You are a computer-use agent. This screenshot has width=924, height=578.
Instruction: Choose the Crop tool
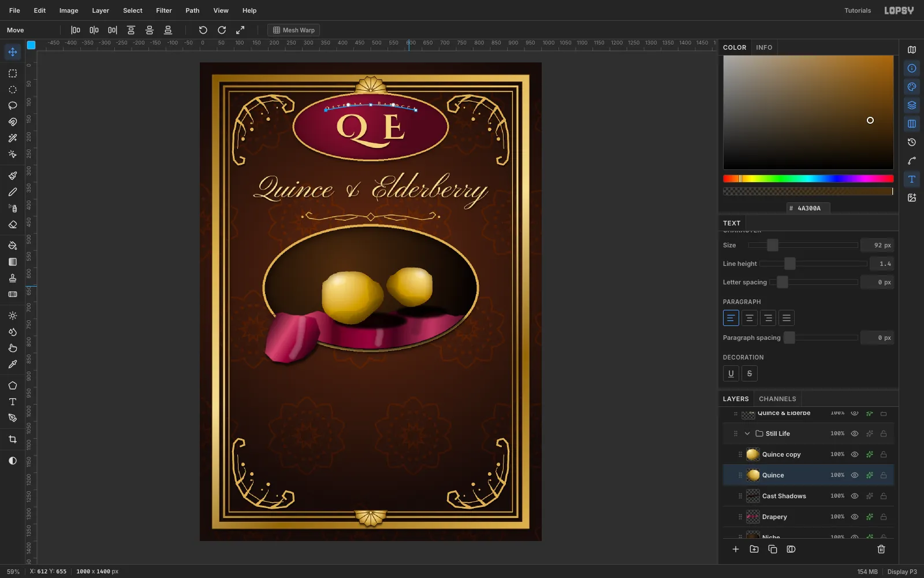point(13,439)
